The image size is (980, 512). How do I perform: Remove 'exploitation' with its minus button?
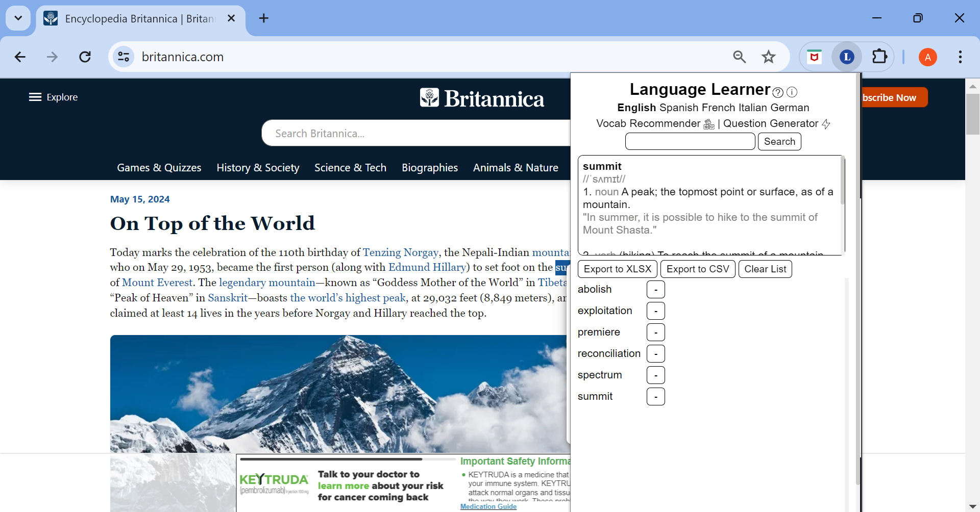tap(656, 311)
